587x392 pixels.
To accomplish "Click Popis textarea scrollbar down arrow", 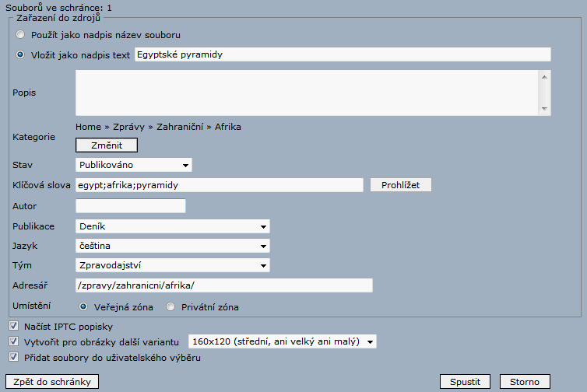I will [544, 109].
